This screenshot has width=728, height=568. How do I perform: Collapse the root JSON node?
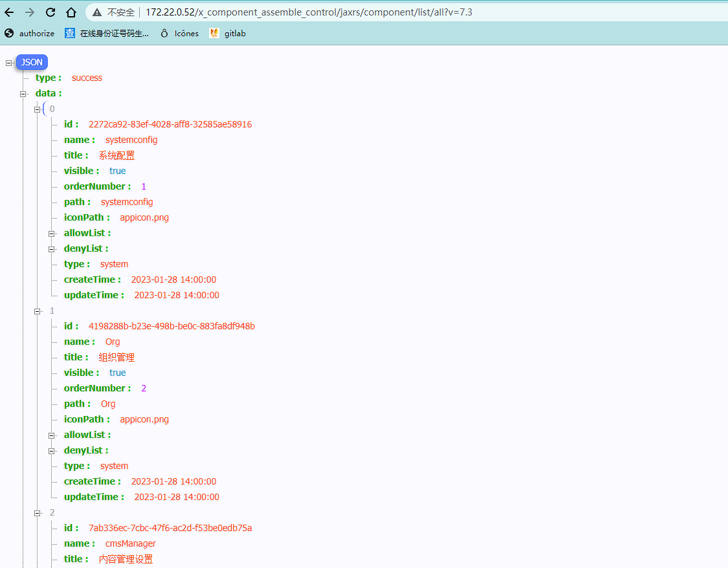[x=9, y=63]
